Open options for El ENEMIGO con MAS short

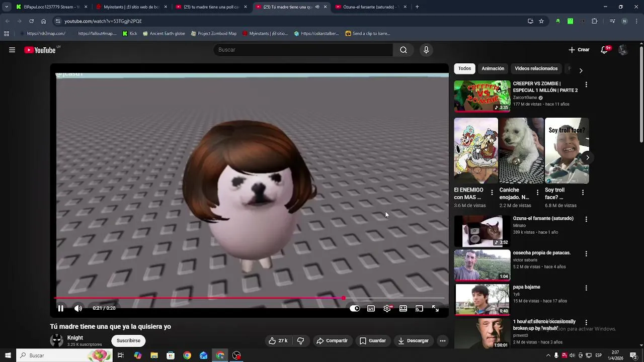coord(492,193)
